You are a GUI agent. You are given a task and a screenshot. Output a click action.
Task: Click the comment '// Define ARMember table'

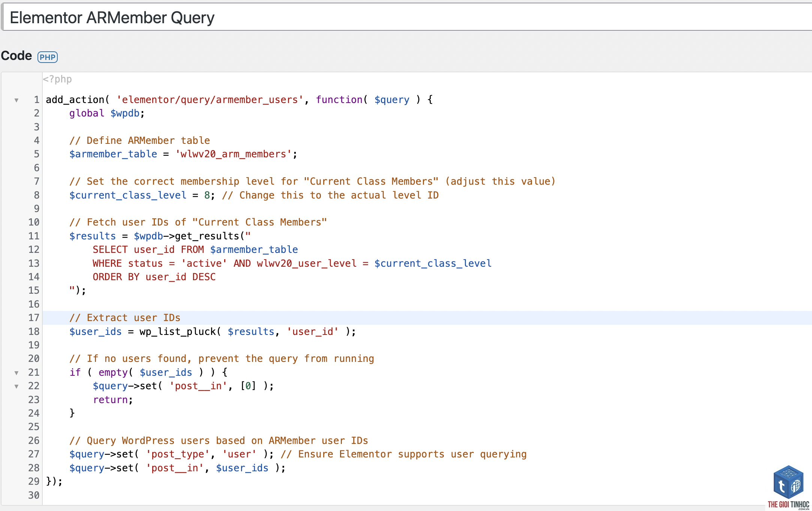139,140
